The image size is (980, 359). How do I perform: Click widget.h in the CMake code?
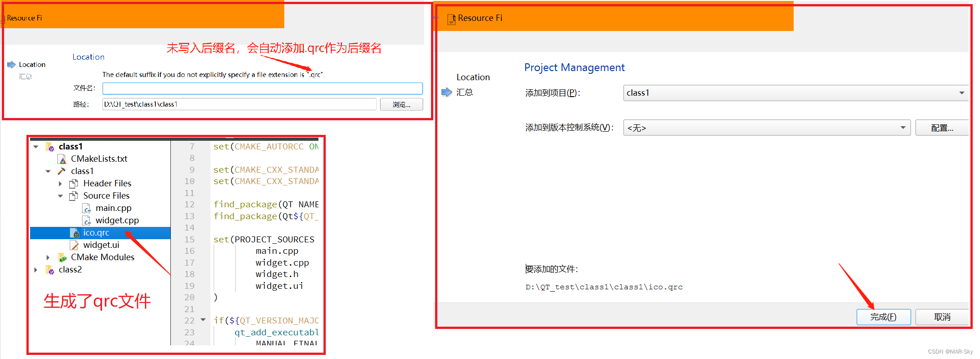pos(277,274)
